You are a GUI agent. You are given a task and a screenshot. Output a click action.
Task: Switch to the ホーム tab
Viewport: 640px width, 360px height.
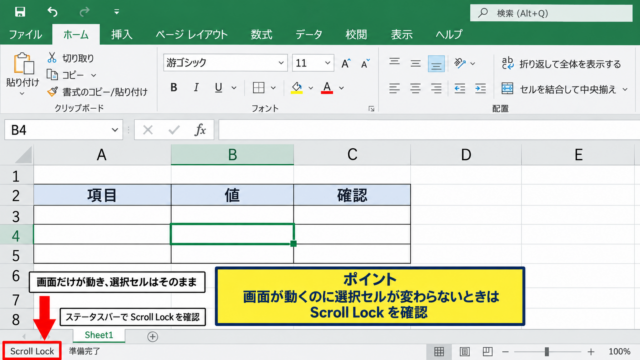(x=76, y=35)
